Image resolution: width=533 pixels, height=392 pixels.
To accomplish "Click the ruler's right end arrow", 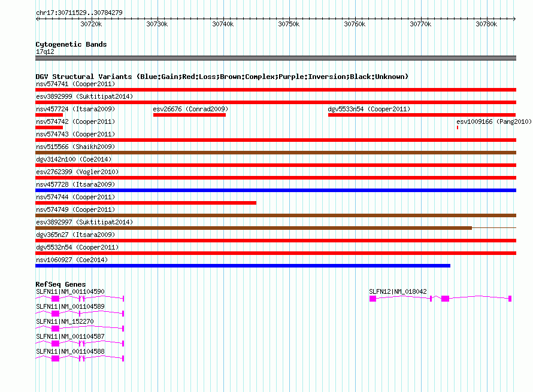I will [x=514, y=19].
